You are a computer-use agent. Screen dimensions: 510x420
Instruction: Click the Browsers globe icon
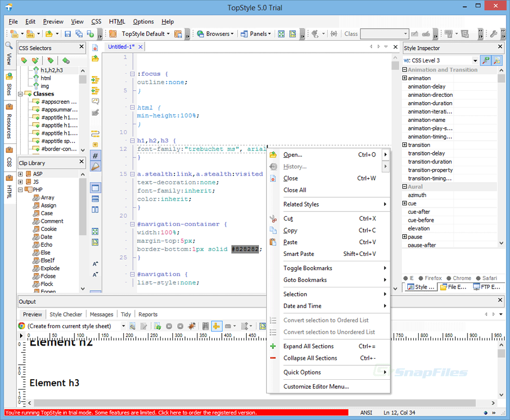click(x=200, y=34)
